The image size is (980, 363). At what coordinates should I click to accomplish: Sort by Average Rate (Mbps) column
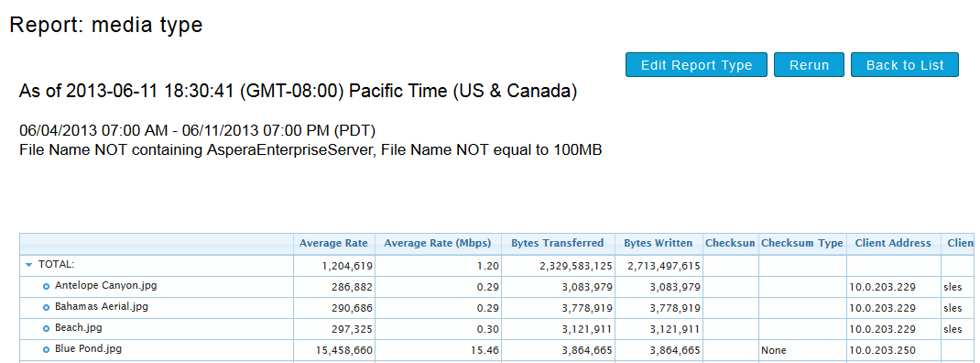point(438,244)
